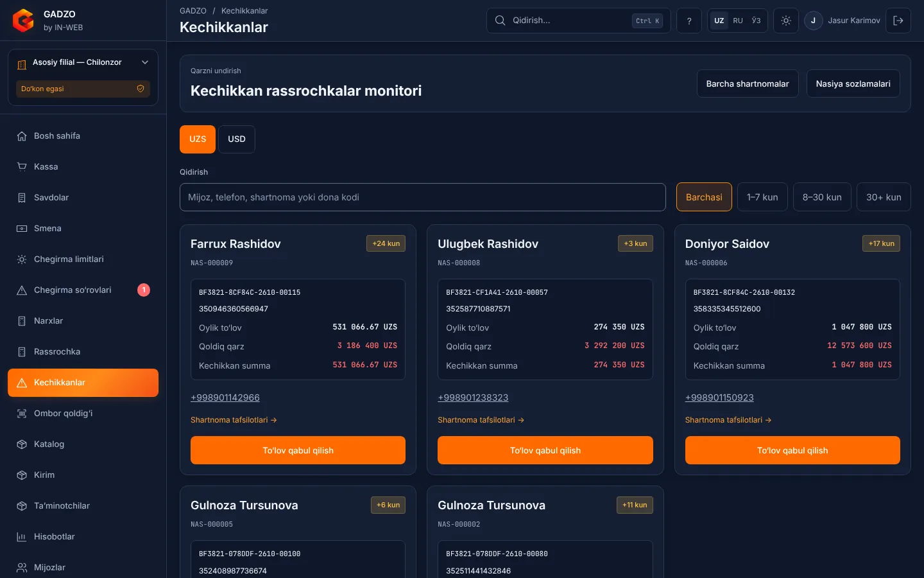Open Rassrochka calculator icon
Image resolution: width=924 pixels, height=578 pixels.
tap(22, 352)
